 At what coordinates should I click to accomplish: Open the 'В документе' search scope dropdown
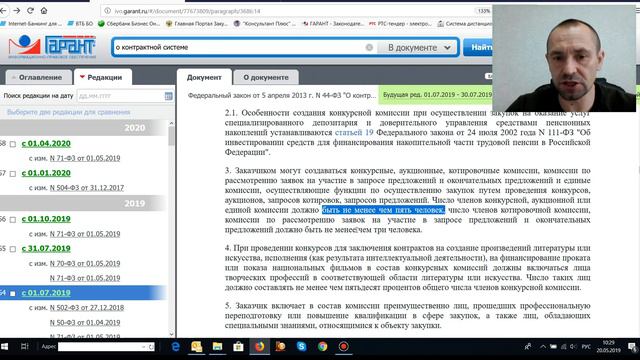point(418,47)
